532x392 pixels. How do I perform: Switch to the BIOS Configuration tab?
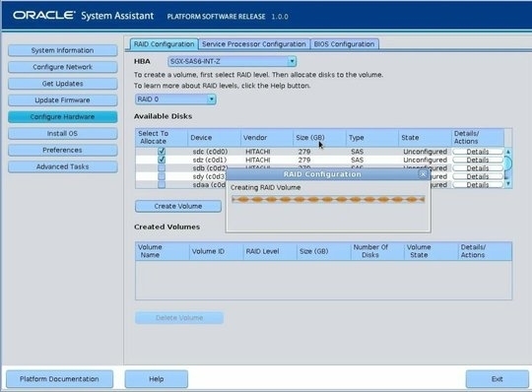(344, 44)
